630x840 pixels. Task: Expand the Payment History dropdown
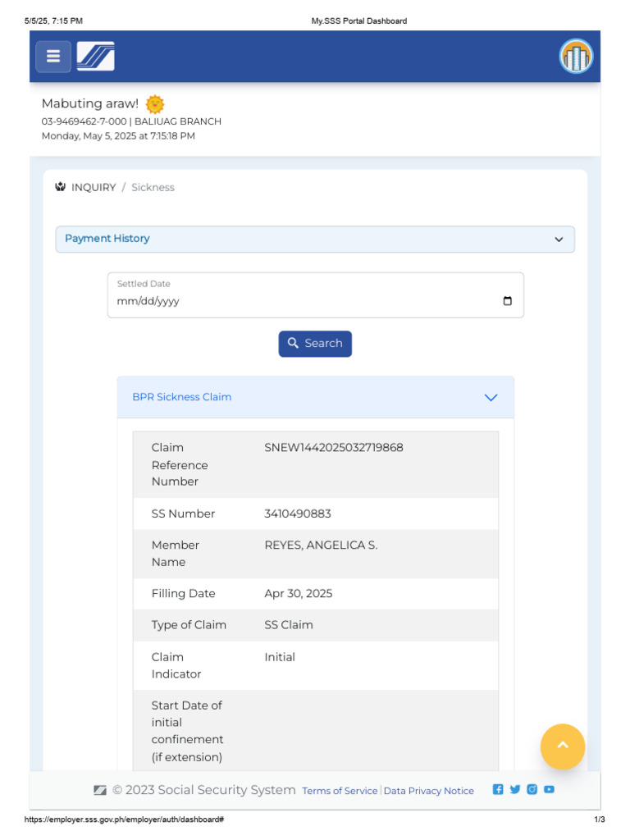[559, 240]
